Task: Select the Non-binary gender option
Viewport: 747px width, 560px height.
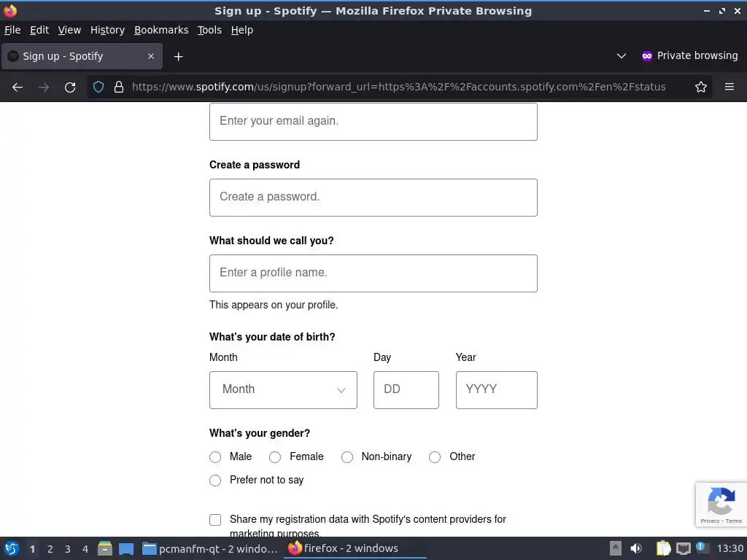Action: (x=347, y=457)
